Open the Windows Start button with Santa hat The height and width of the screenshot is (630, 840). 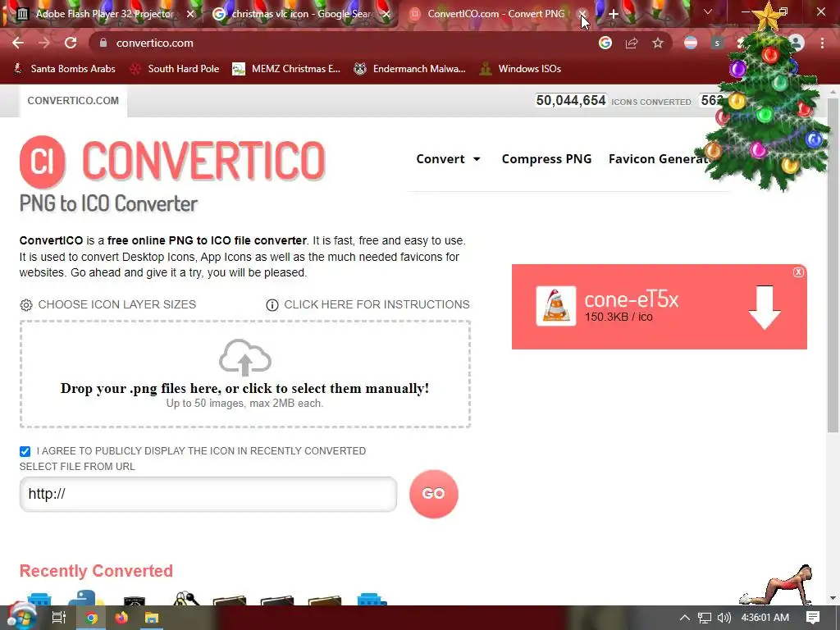coord(21,617)
